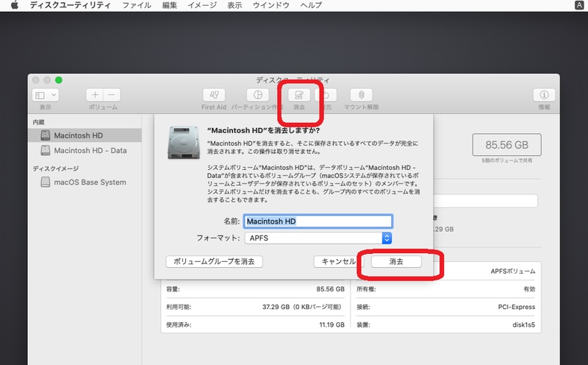Click the macOS Base System disk icon

46,182
